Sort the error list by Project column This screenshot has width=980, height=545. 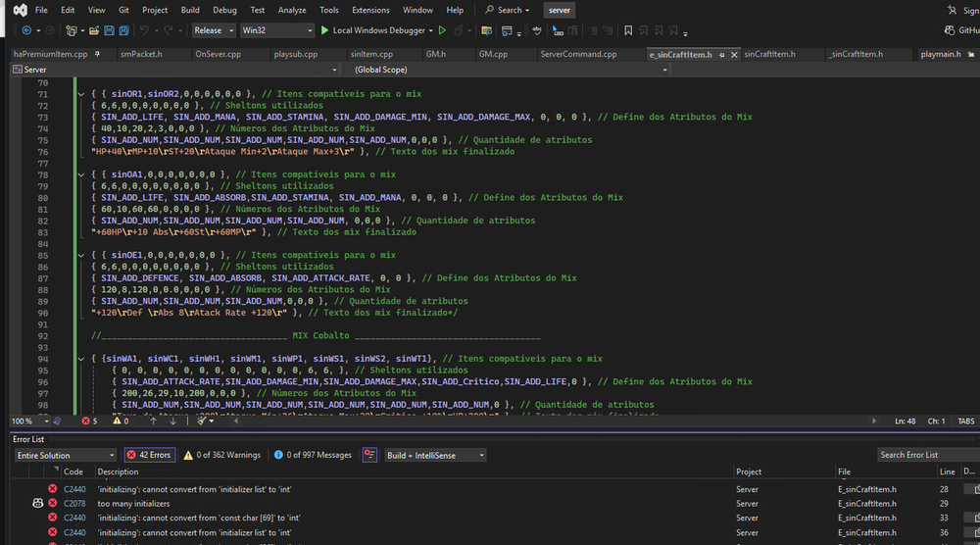point(748,471)
